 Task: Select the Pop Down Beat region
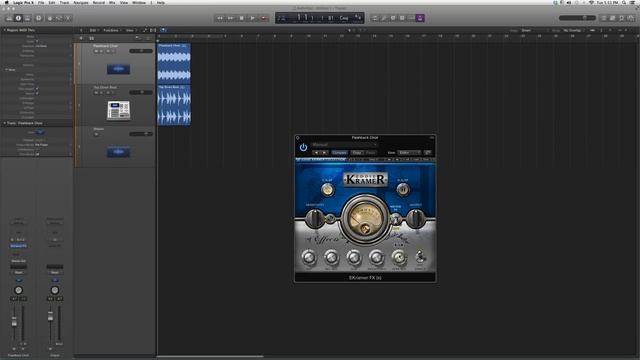click(174, 104)
